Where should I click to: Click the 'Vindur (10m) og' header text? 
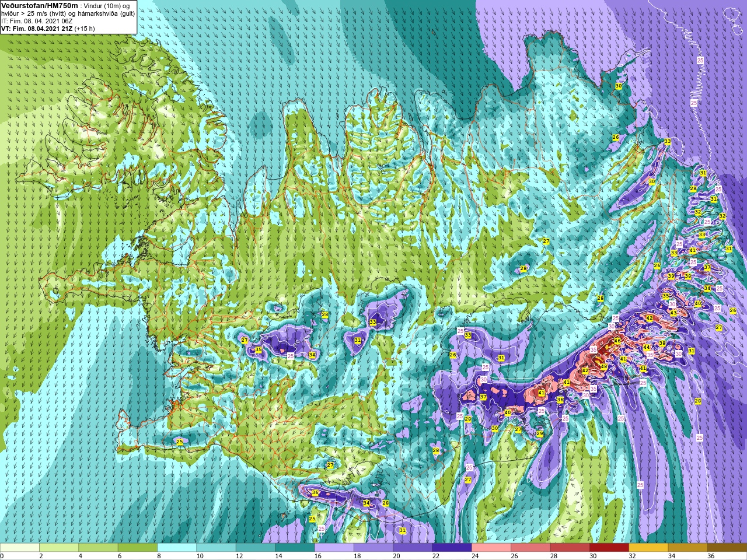pos(107,6)
